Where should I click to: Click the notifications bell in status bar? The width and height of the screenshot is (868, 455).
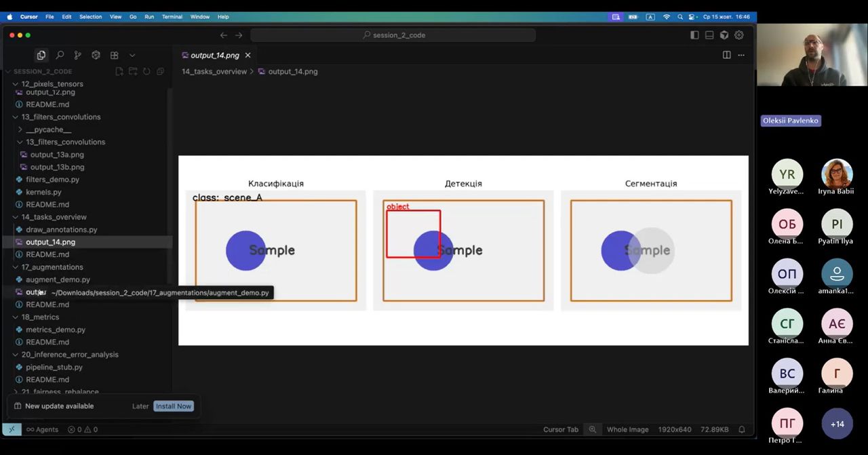[742, 429]
